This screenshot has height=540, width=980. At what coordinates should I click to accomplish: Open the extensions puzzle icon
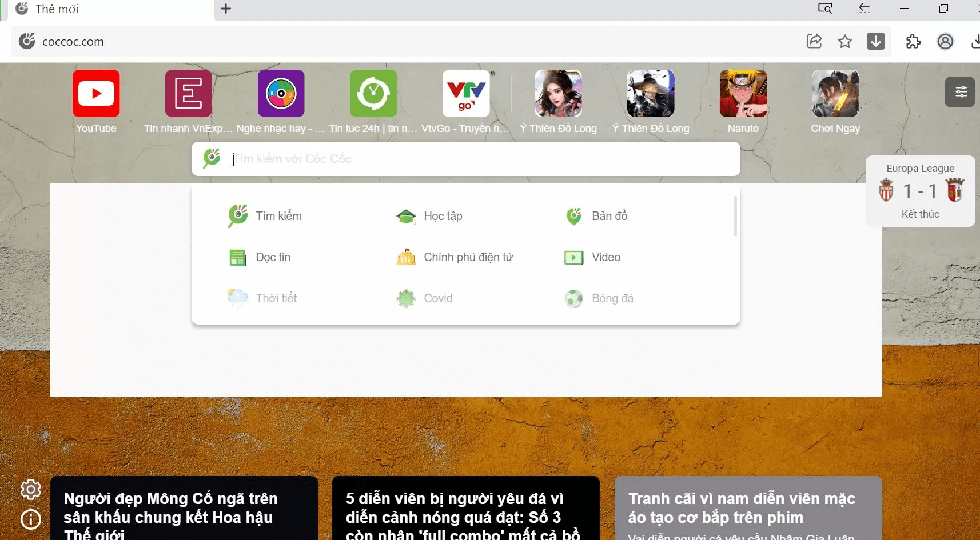click(x=913, y=41)
